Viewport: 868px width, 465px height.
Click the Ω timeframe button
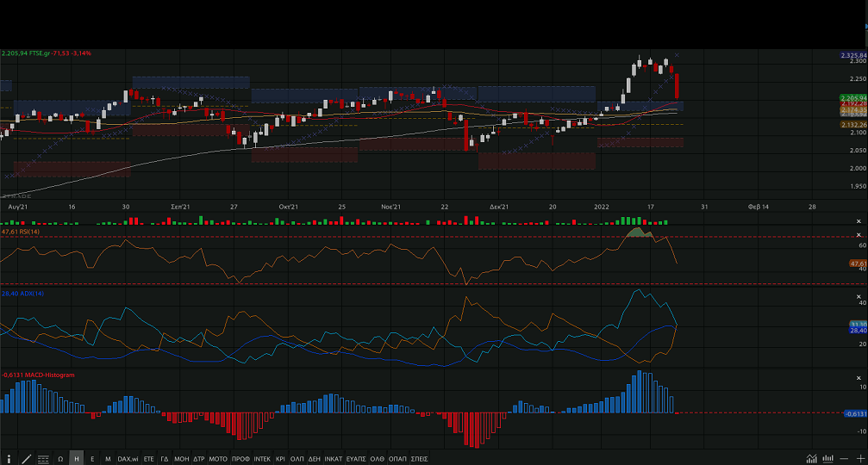pos(60,459)
